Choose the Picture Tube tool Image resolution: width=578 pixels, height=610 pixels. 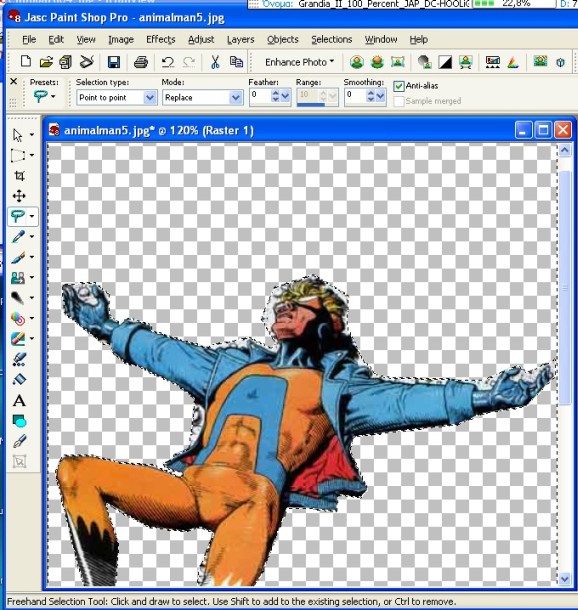[19, 359]
